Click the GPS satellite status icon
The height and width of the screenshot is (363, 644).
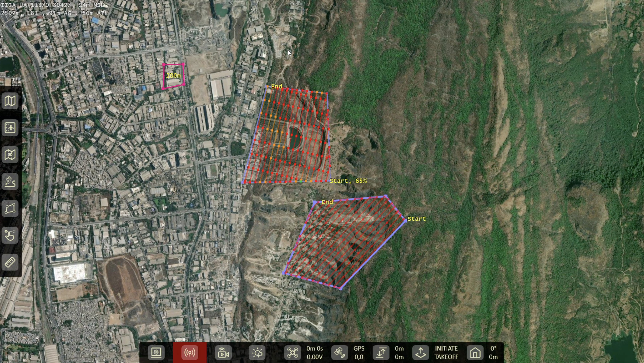[339, 353]
